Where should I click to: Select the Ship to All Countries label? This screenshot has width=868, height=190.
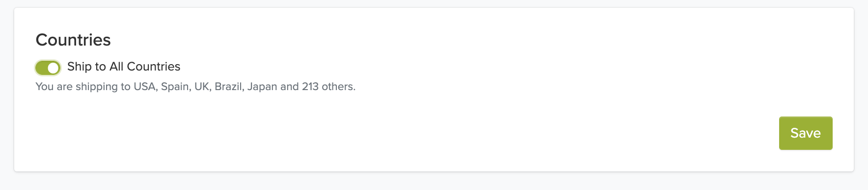(124, 67)
